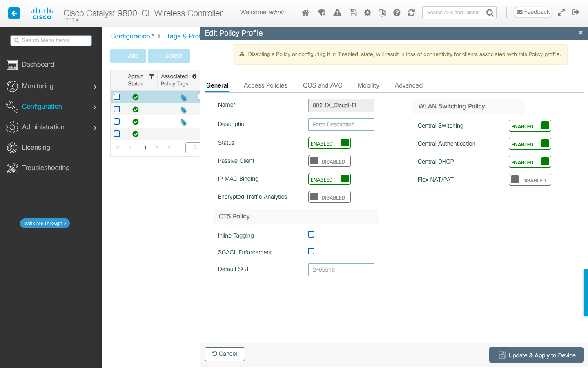The width and height of the screenshot is (588, 368).
Task: Expand the Administration menu chevron
Action: pos(95,127)
